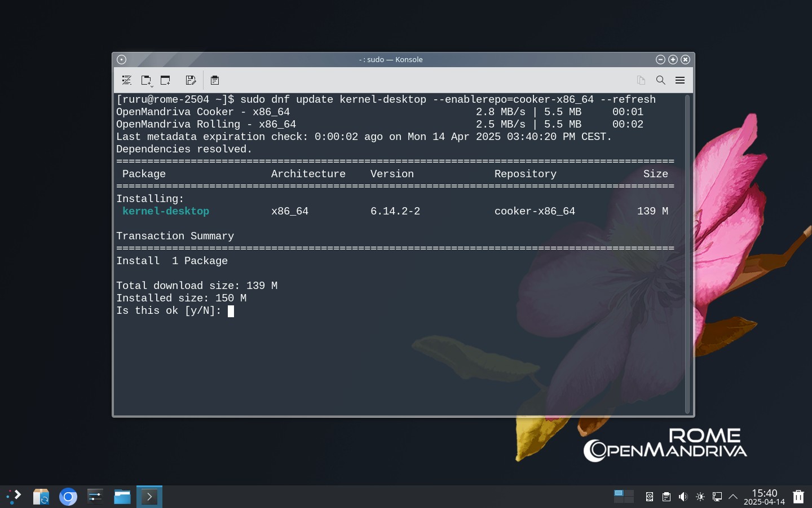Open a new Konsole window
Image resolution: width=812 pixels, height=508 pixels.
click(x=165, y=80)
